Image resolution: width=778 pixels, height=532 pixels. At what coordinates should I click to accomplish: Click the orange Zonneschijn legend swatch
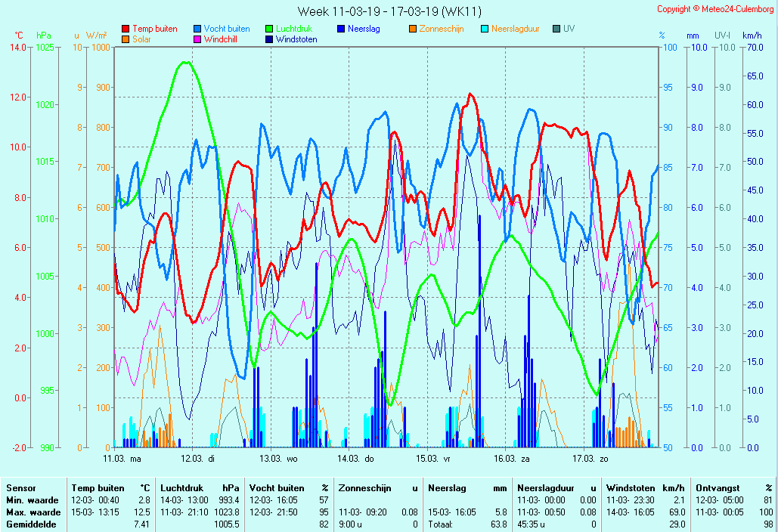(x=413, y=29)
